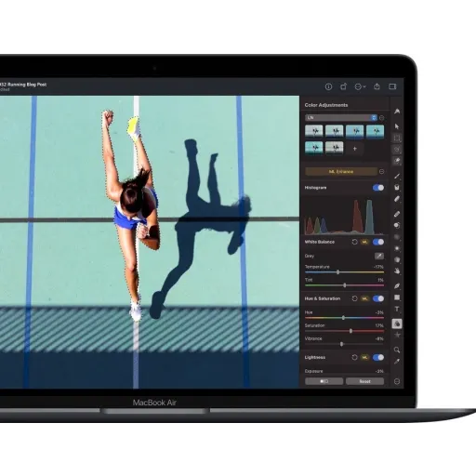The image size is (476, 476).
Task: Apply ML to Hue & Saturation
Action: click(364, 298)
